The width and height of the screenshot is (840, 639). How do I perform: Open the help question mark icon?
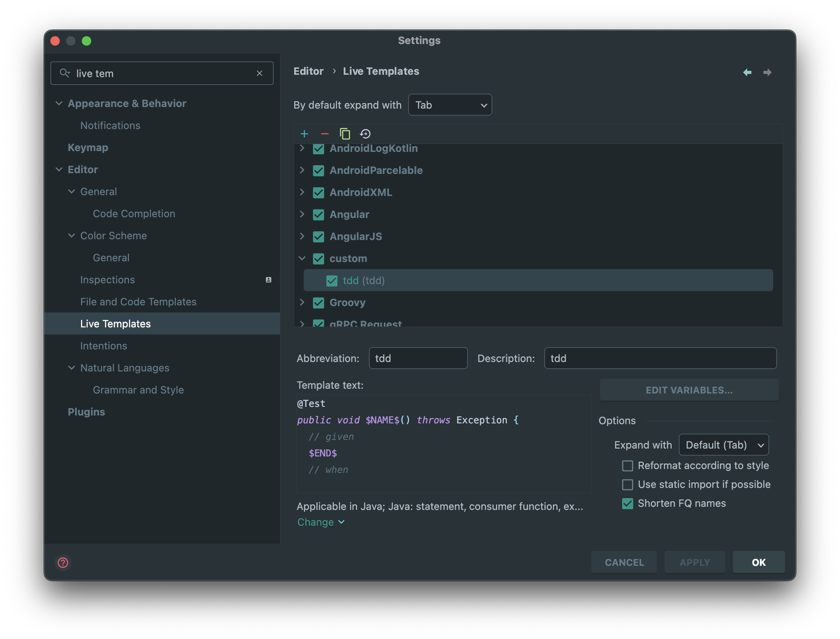pyautogui.click(x=63, y=562)
